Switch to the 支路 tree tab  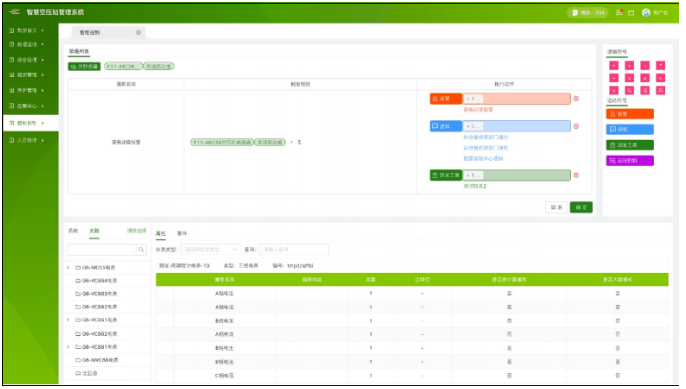94,231
